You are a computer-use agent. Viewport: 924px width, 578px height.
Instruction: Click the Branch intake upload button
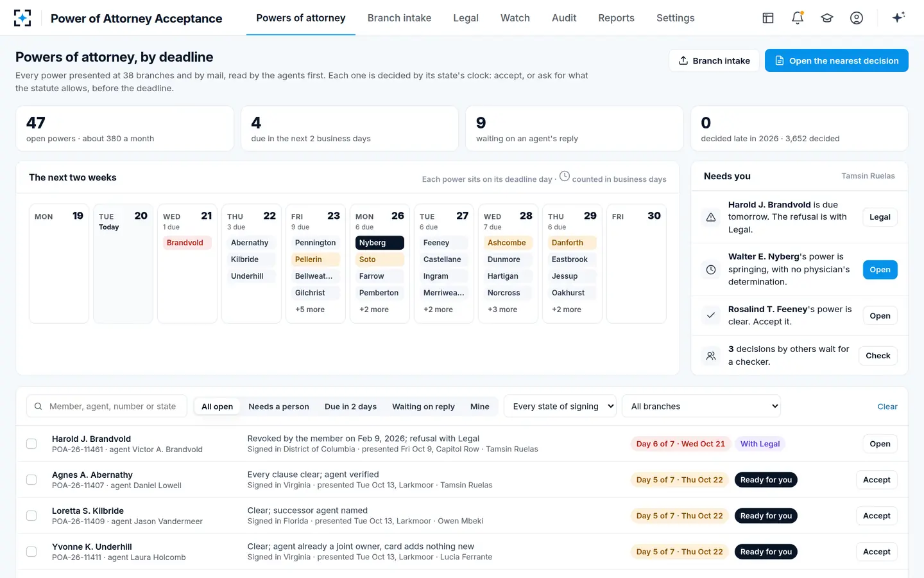[x=714, y=60]
